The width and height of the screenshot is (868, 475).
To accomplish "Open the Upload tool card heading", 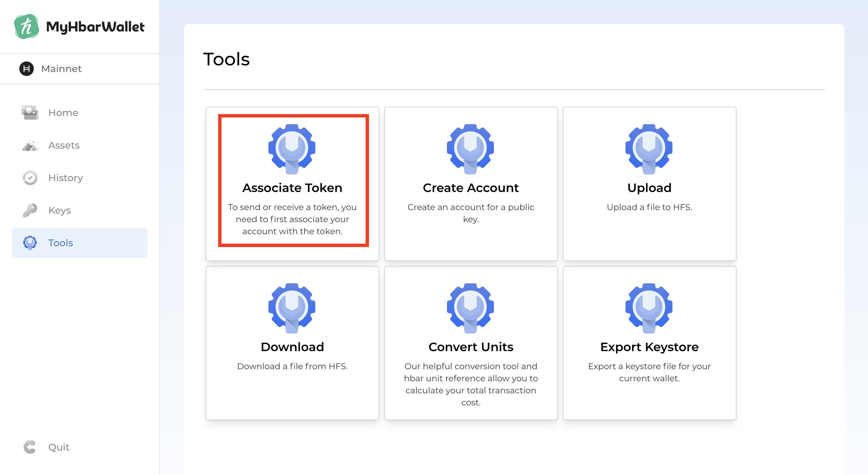I will tap(649, 188).
